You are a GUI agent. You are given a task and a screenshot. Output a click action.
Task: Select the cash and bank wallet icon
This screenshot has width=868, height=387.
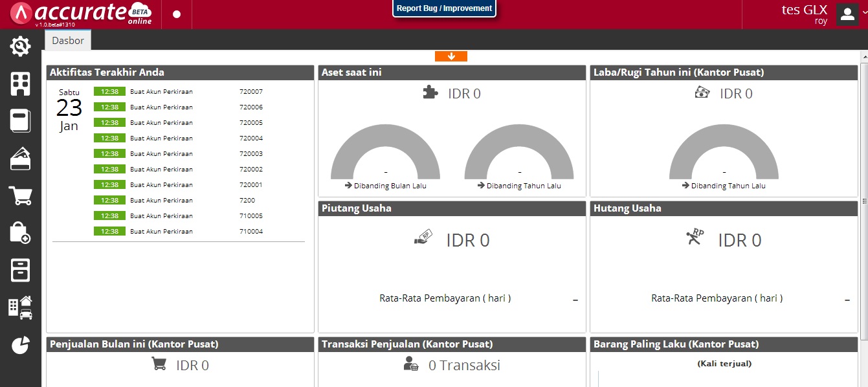[21, 158]
